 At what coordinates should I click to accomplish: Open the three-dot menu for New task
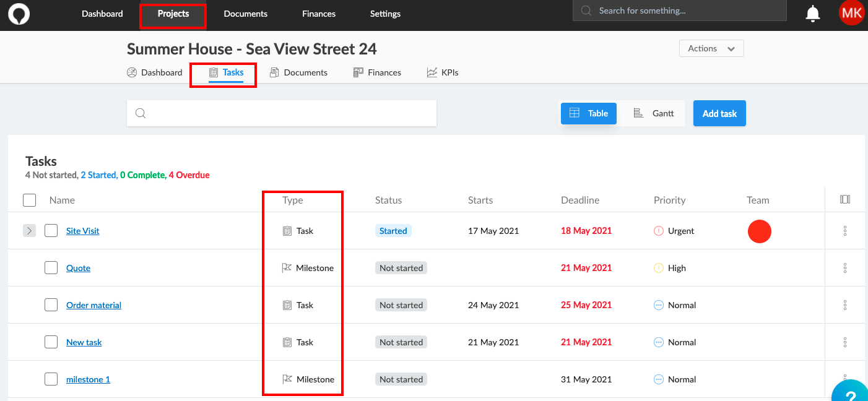pos(845,342)
